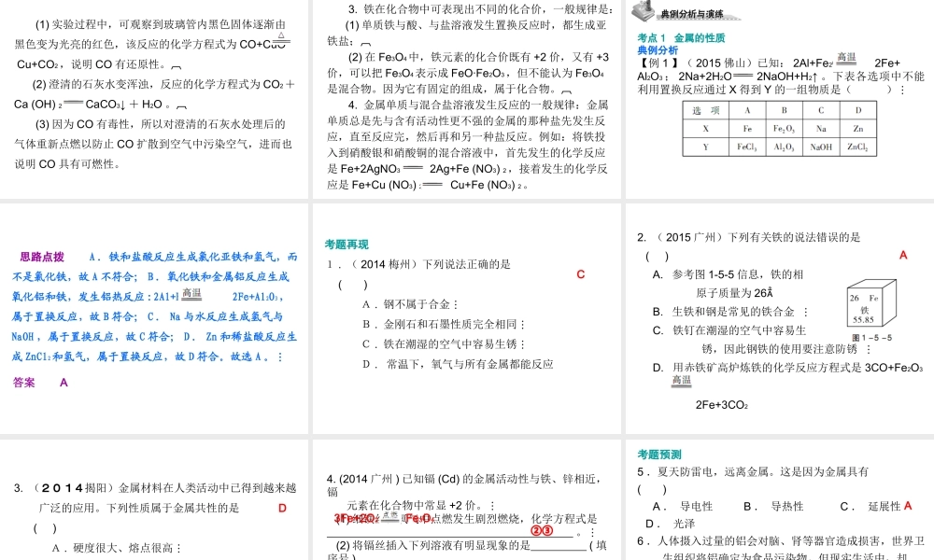Open the CO reduction experiment slide thumbnail
The height and width of the screenshot is (560, 934).
tap(154, 99)
